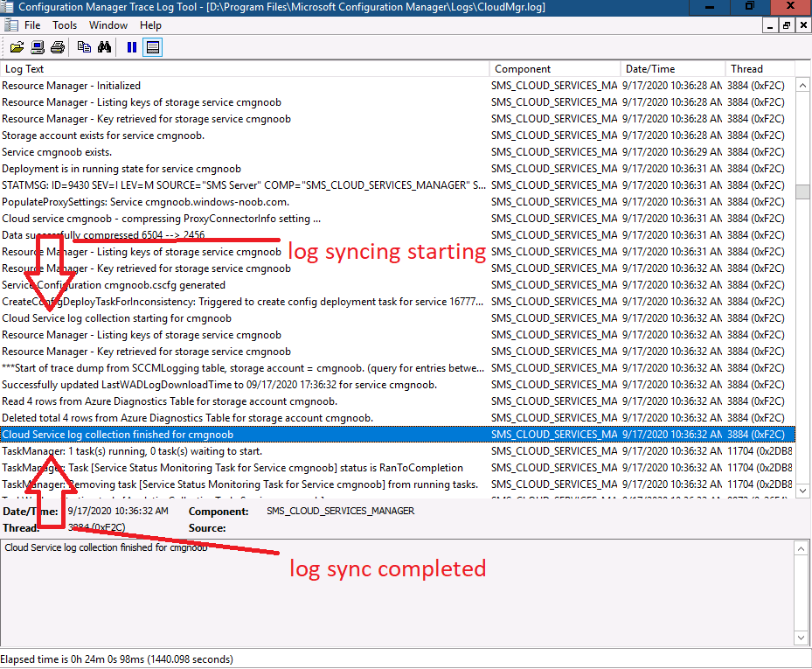Open Find with the binoculars icon

pyautogui.click(x=105, y=48)
